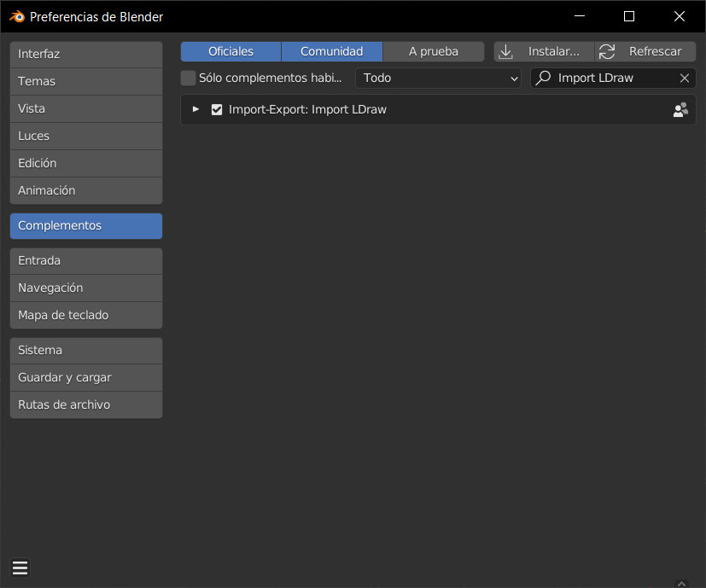706x588 pixels.
Task: Clear the Import LDraw search text
Action: [685, 78]
